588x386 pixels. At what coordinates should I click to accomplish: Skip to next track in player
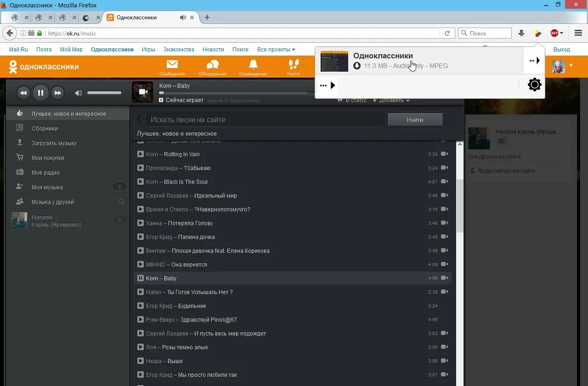pos(57,93)
